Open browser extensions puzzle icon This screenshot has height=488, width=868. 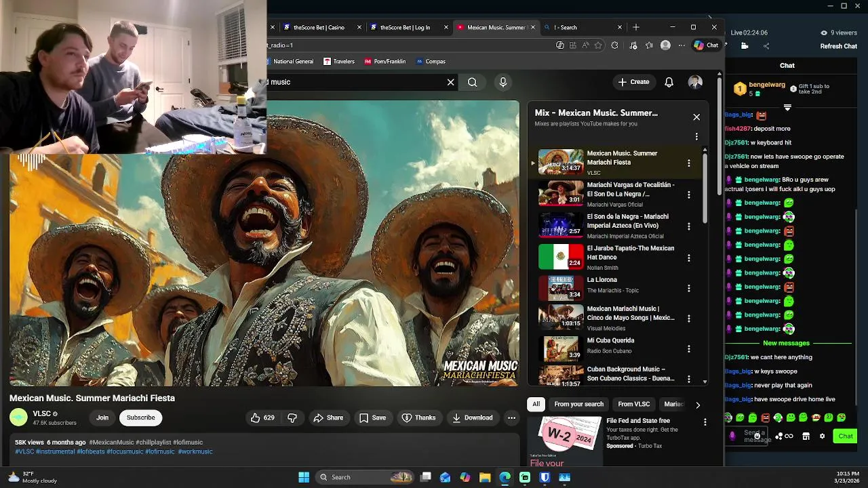tap(614, 45)
